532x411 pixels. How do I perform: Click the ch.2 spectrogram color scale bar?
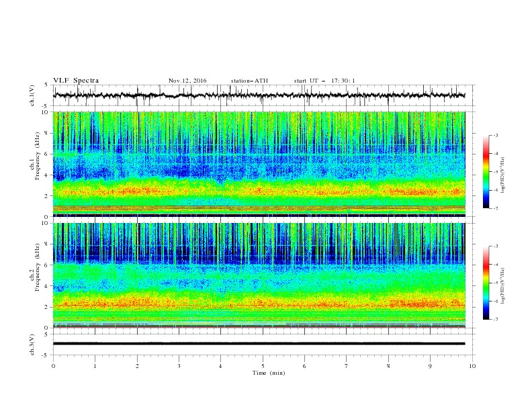(x=486, y=283)
